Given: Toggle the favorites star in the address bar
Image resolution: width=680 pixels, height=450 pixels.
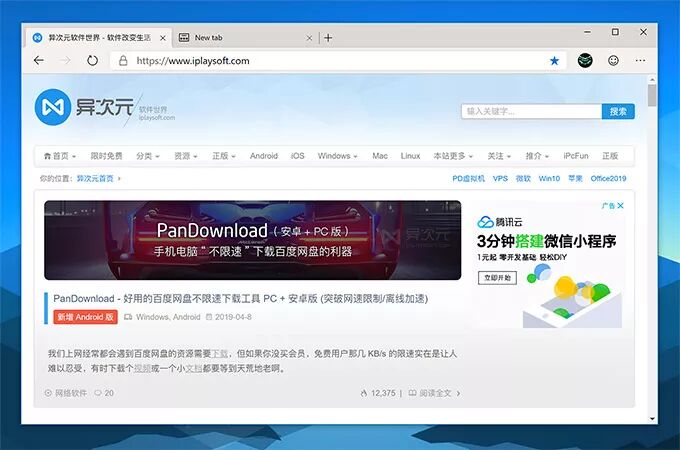Looking at the screenshot, I should point(554,61).
